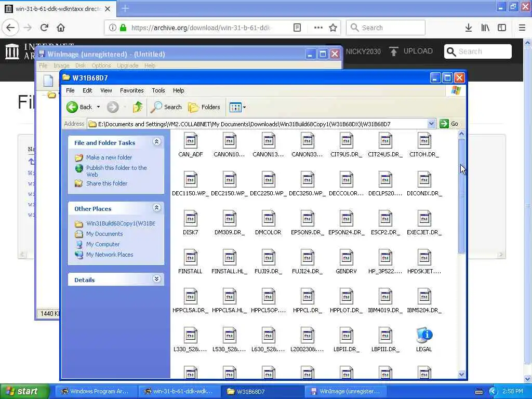Click Firefox home icon
This screenshot has width=532, height=399.
click(x=61, y=28)
